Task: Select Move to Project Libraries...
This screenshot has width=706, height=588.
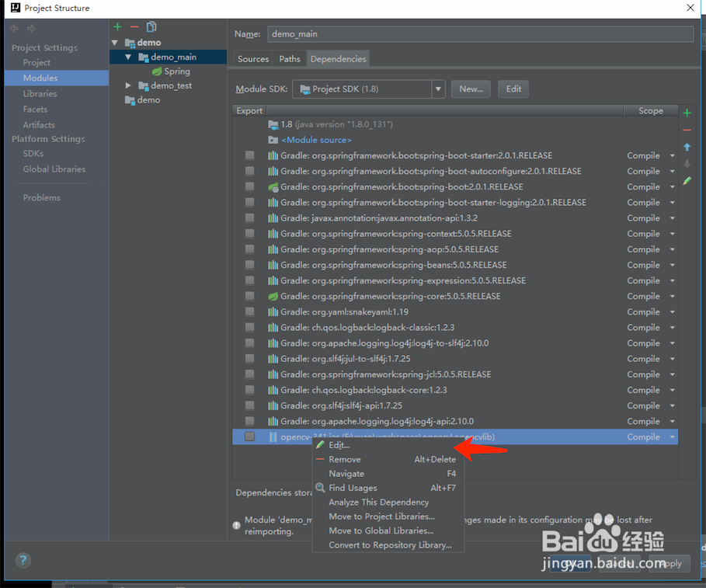Action: 388,517
